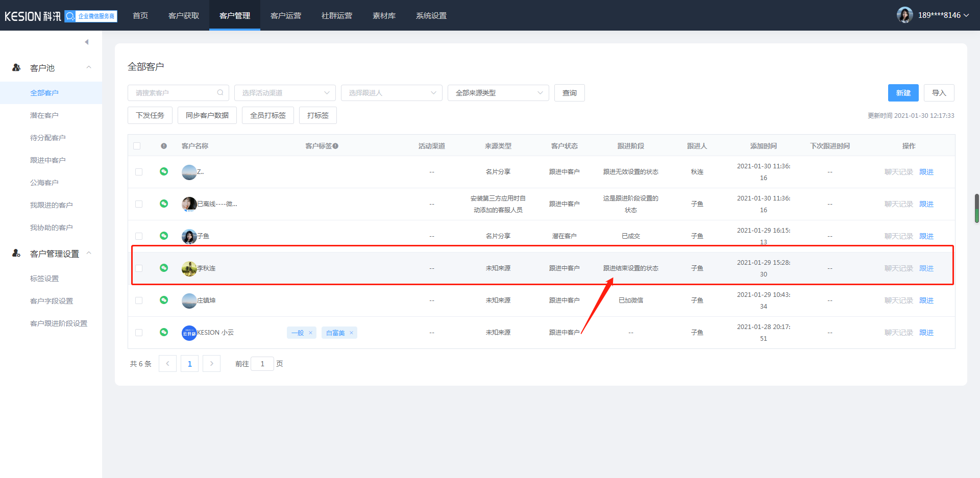Open the 选择活动渠道 dropdown
Viewport: 980px width, 478px height.
[x=285, y=93]
